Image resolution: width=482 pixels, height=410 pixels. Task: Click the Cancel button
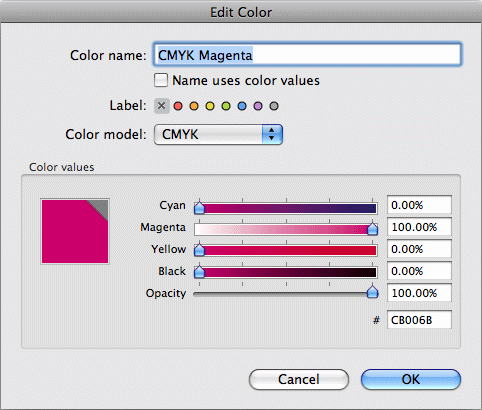point(299,379)
